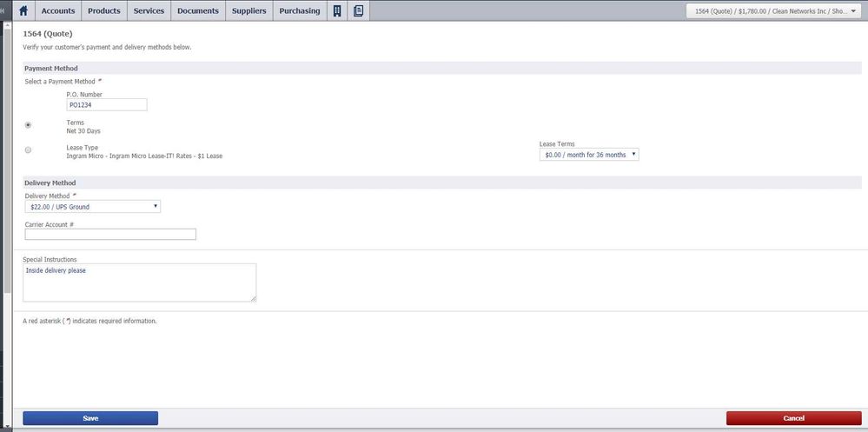The height and width of the screenshot is (432, 868).
Task: Open the Purchasing menu
Action: click(300, 10)
